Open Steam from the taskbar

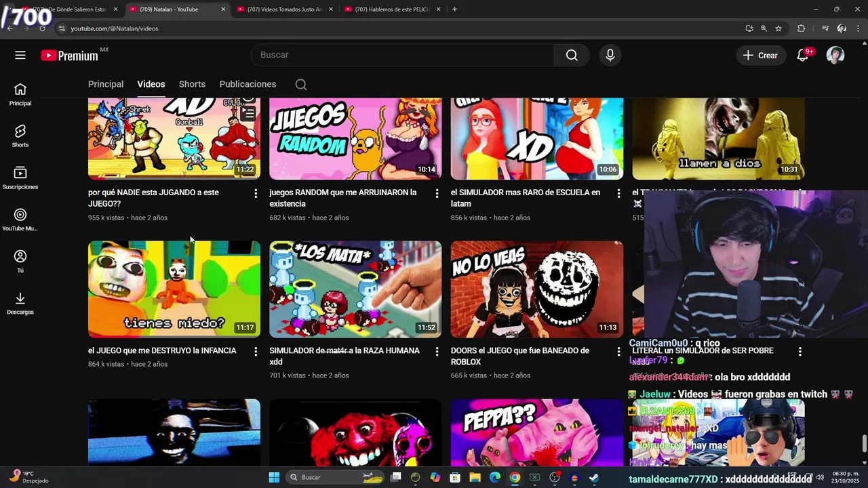594,477
